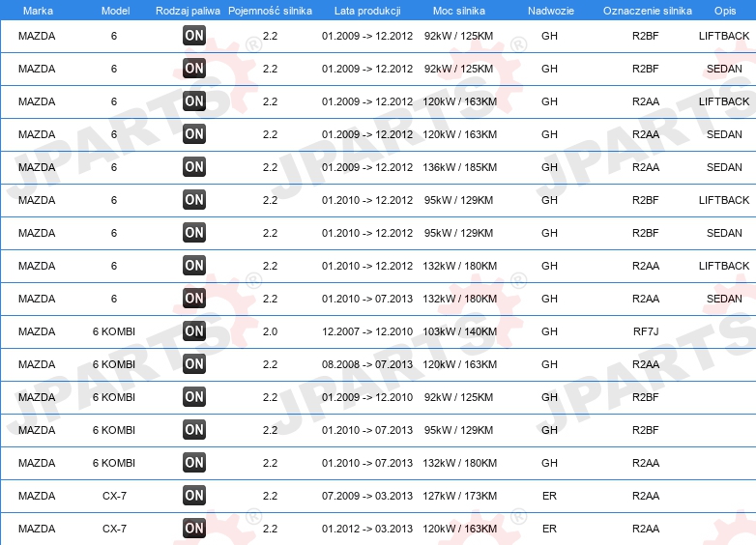Click CX-7 model cell in the 07.2009 row
This screenshot has width=756, height=545.
point(114,496)
